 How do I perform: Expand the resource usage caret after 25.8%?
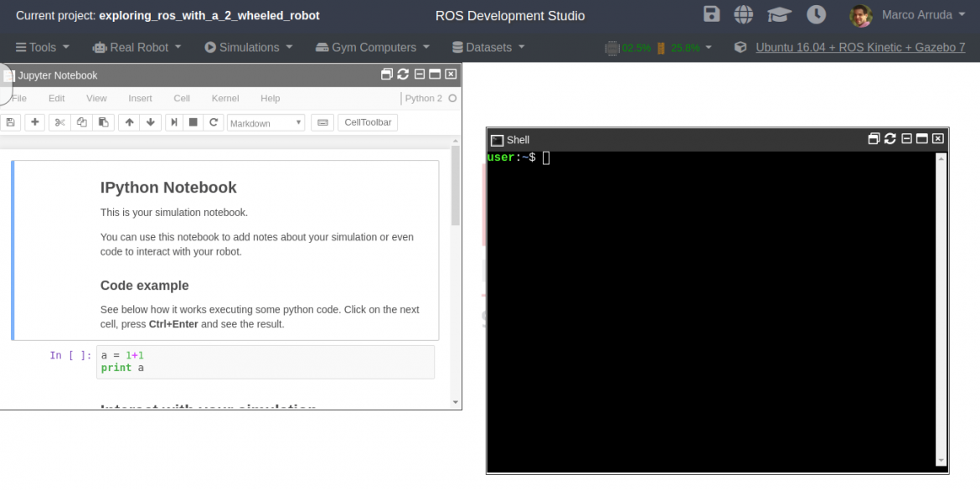(709, 48)
